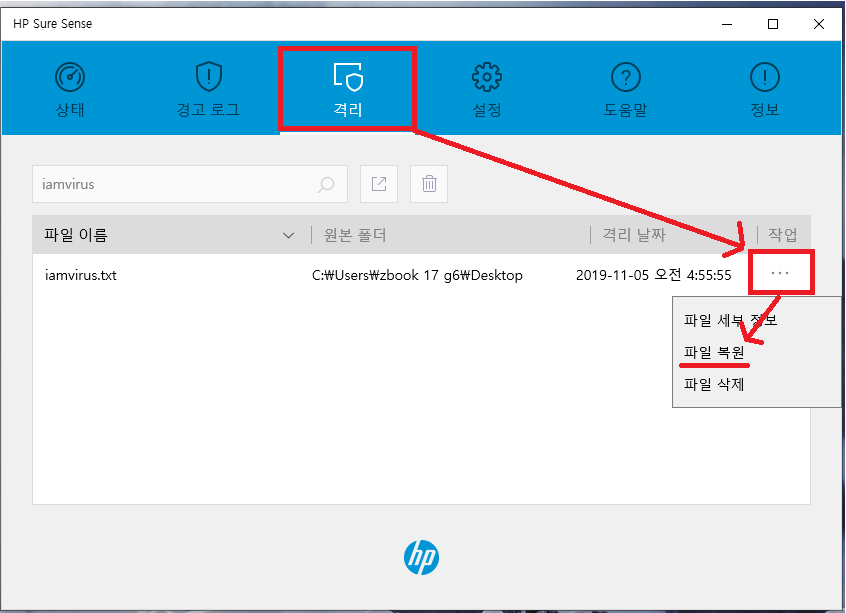The image size is (846, 613).
Task: Open the 상태 status tab
Action: [x=70, y=90]
